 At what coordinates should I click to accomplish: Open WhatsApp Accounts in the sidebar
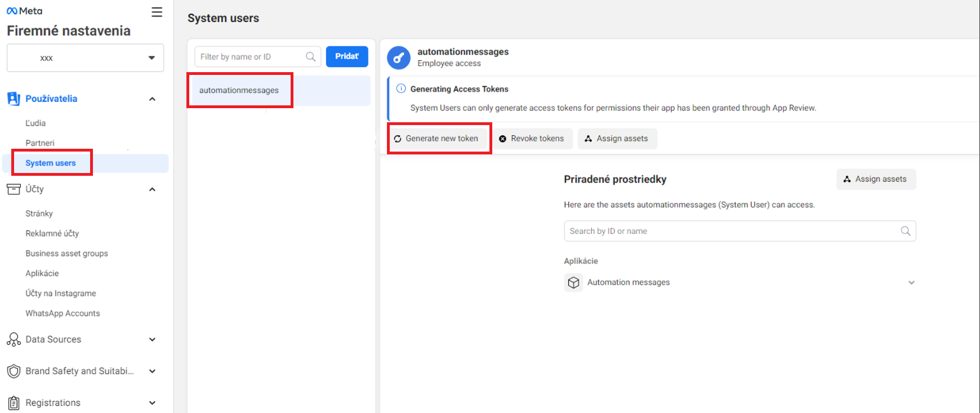tap(63, 313)
